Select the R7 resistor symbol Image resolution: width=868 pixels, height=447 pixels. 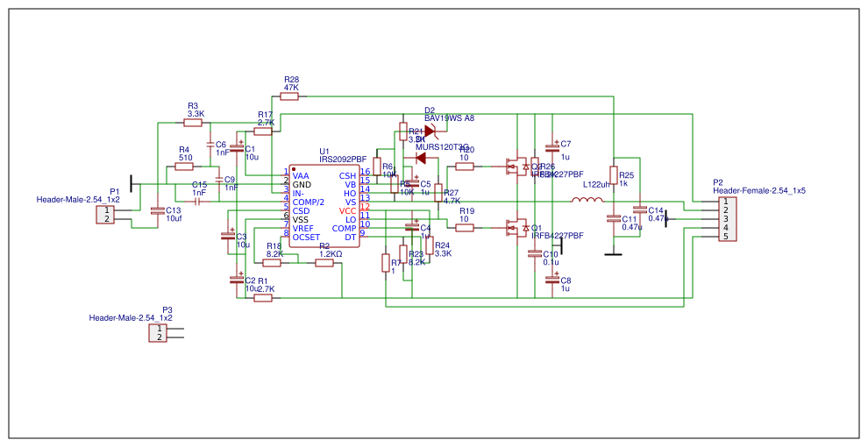pyautogui.click(x=386, y=263)
